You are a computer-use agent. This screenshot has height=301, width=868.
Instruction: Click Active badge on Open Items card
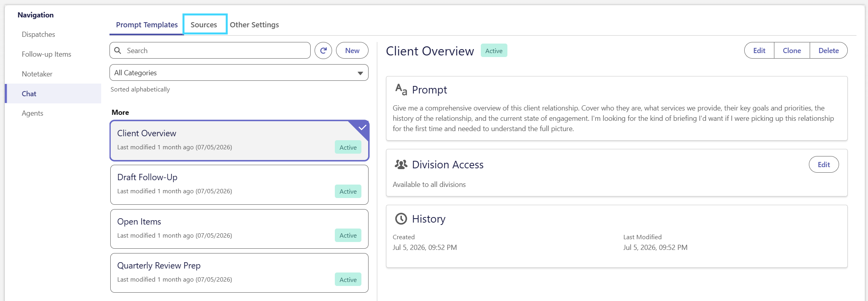coord(348,235)
